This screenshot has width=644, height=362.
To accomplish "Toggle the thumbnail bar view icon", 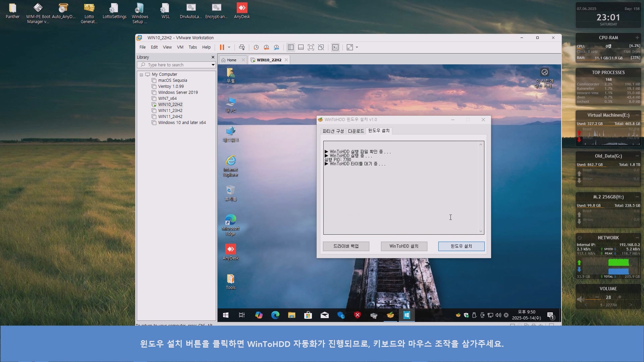I will click(301, 47).
